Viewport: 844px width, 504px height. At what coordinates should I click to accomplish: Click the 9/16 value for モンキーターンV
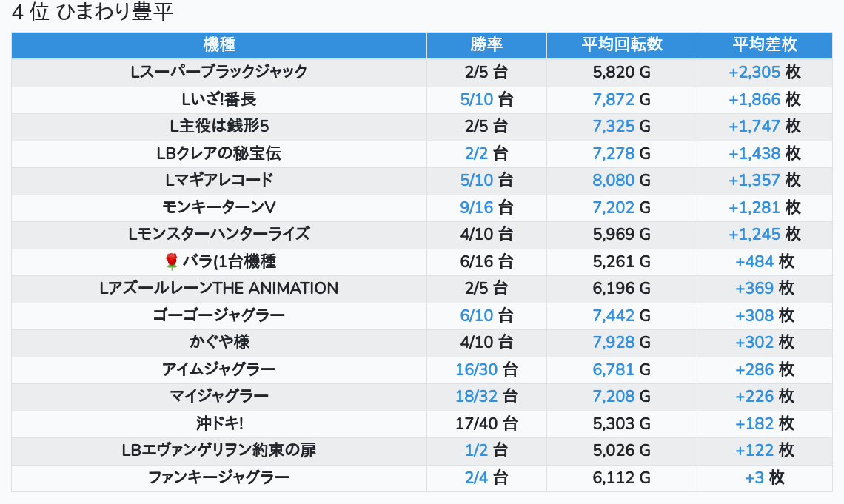pyautogui.click(x=476, y=207)
